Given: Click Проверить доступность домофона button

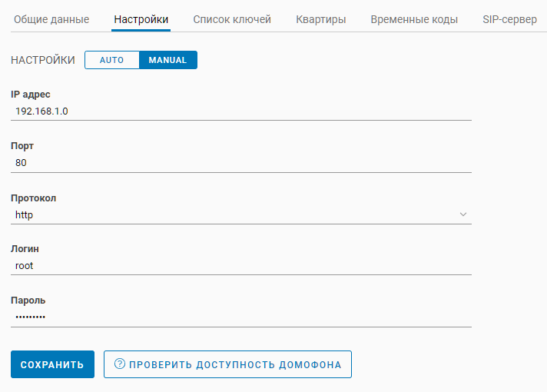Looking at the screenshot, I should (227, 364).
